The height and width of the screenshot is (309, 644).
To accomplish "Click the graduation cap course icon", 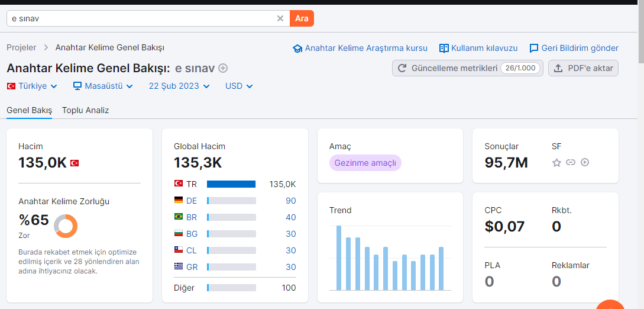I will [297, 49].
